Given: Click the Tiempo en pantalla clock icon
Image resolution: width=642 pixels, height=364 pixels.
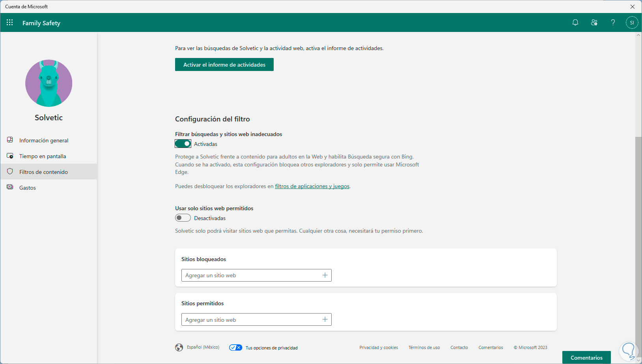Looking at the screenshot, I should (10, 156).
